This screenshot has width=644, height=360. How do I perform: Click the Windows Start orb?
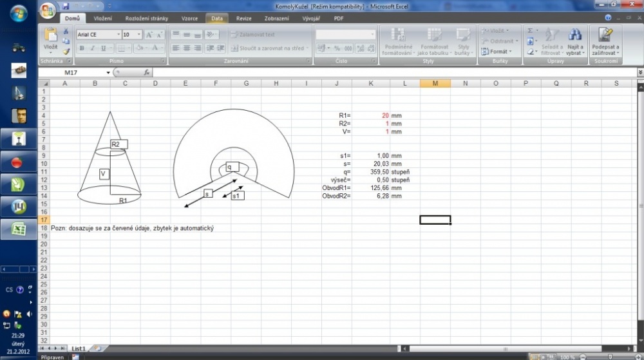tap(19, 13)
